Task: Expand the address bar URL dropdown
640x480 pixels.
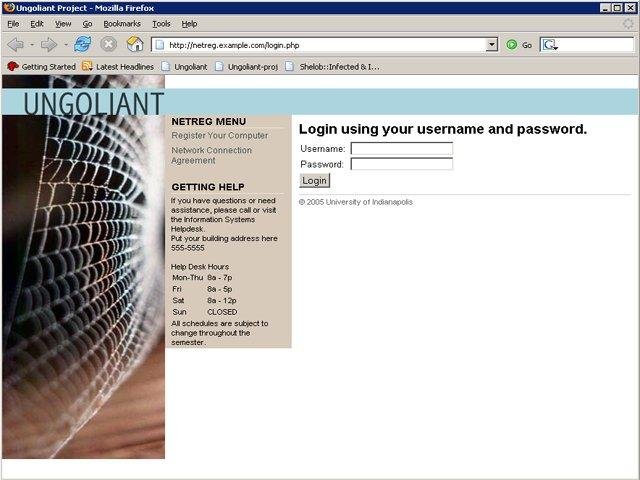Action: pyautogui.click(x=492, y=44)
